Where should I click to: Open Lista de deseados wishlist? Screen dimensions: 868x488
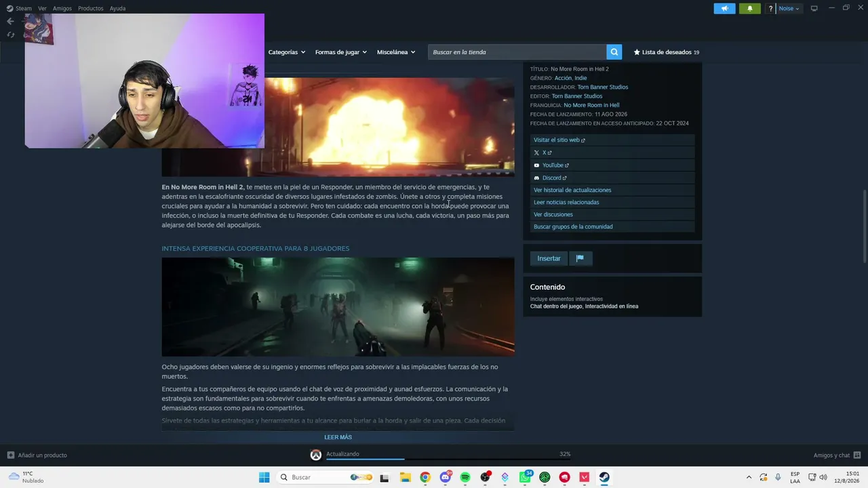pyautogui.click(x=666, y=52)
